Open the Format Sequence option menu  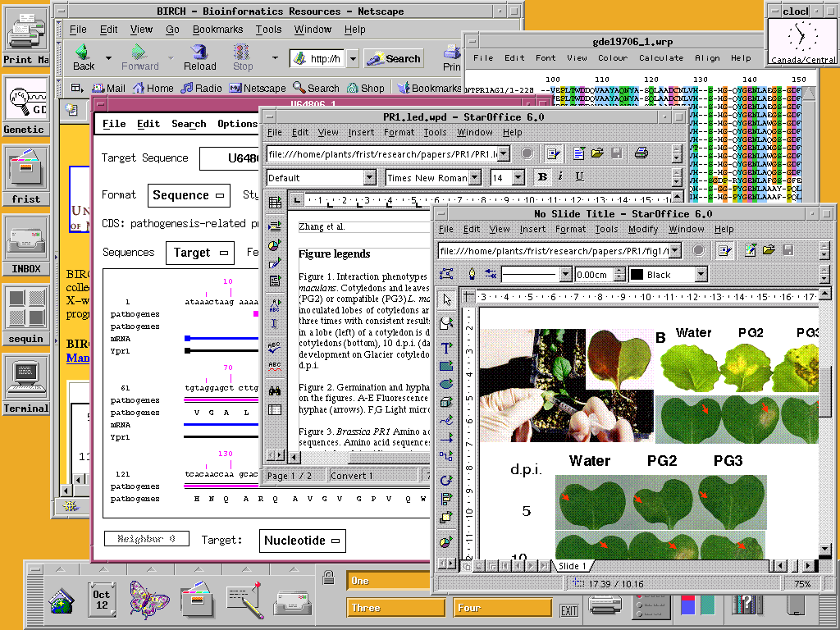[189, 195]
